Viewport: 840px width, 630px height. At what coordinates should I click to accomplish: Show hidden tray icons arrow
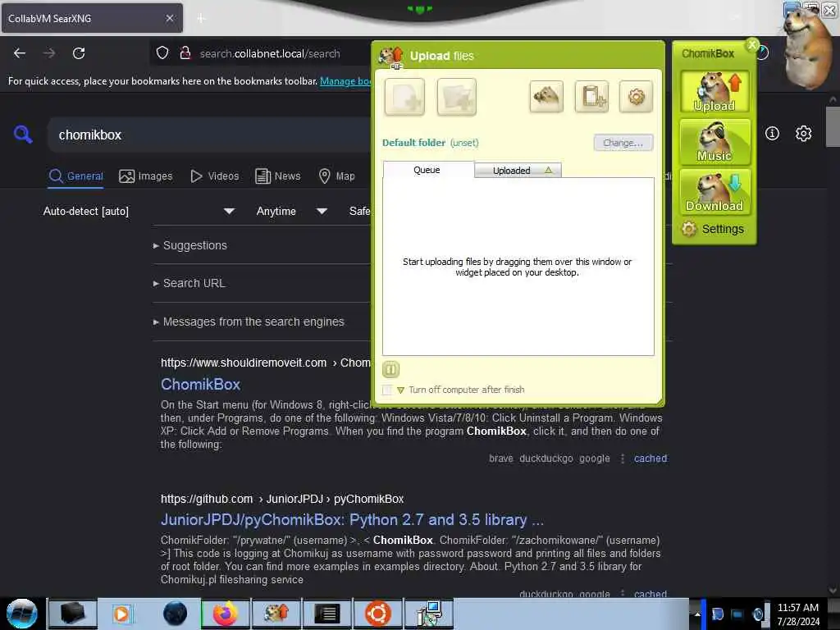pyautogui.click(x=697, y=614)
